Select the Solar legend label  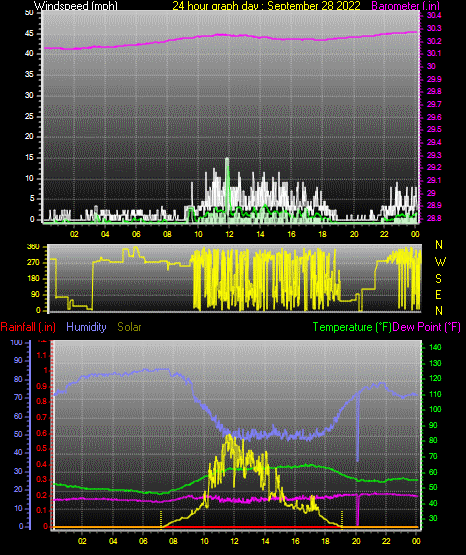pos(130,327)
